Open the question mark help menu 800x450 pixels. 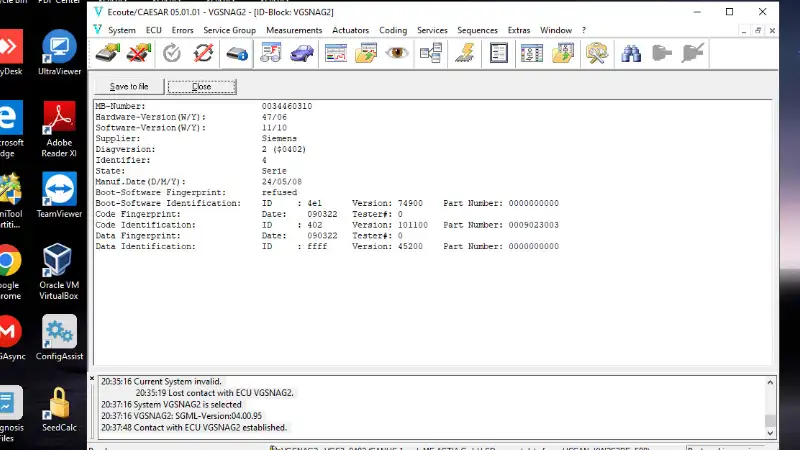[x=584, y=31]
